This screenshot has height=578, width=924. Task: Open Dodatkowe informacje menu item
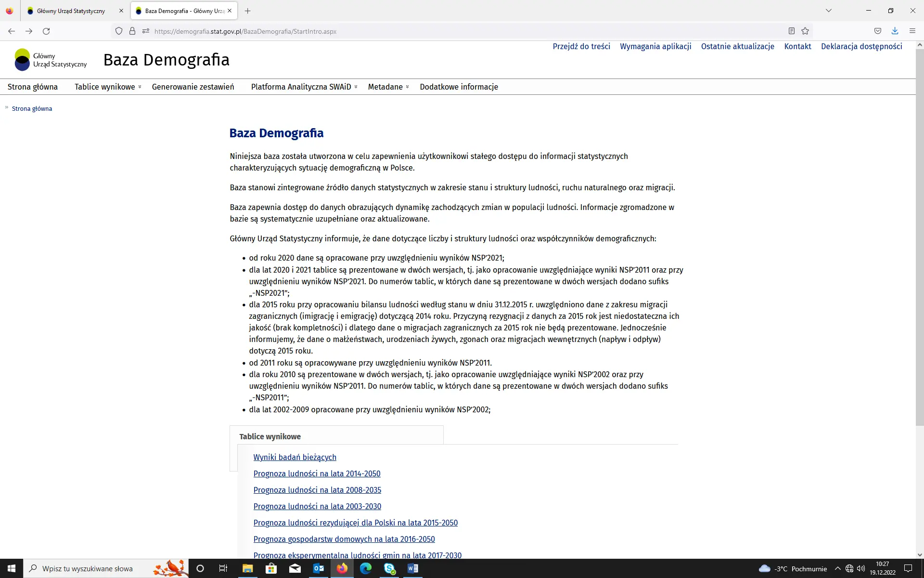pyautogui.click(x=459, y=87)
